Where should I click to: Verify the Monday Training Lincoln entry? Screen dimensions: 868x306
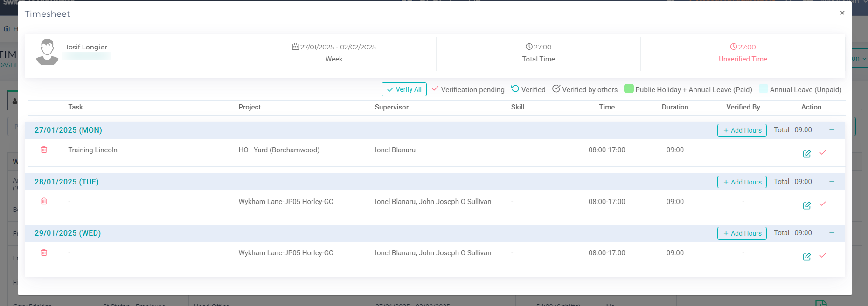coord(823,153)
